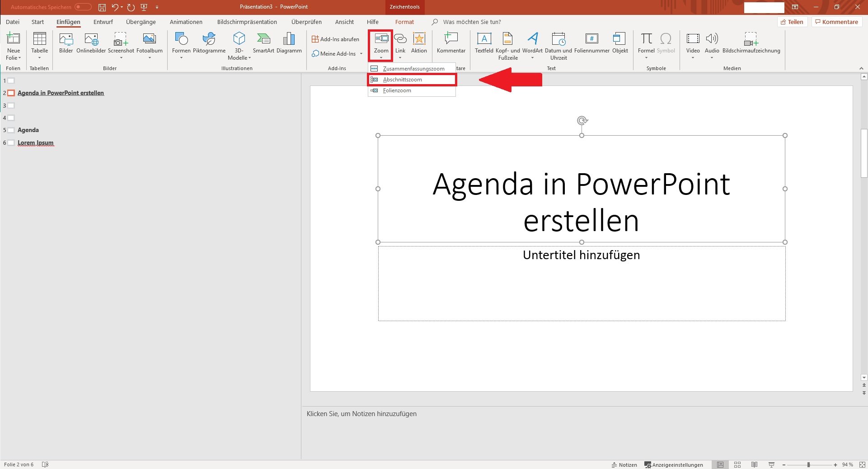Adjust the zoom level slider handle
This screenshot has height=469, width=868.
[x=808, y=464]
